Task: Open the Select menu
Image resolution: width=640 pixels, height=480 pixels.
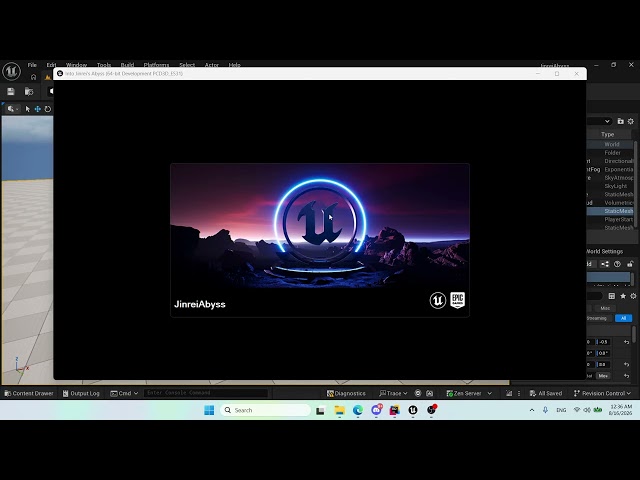Action: click(187, 65)
